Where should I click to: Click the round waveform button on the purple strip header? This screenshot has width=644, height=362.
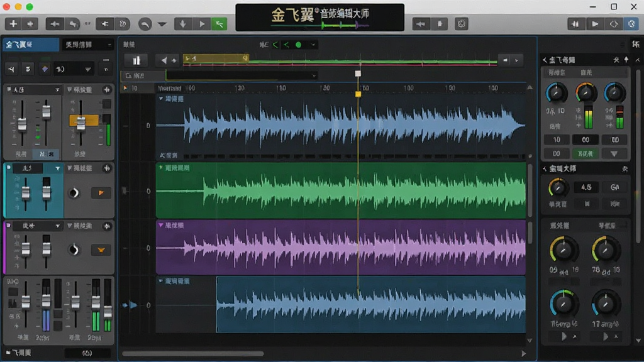click(x=107, y=226)
